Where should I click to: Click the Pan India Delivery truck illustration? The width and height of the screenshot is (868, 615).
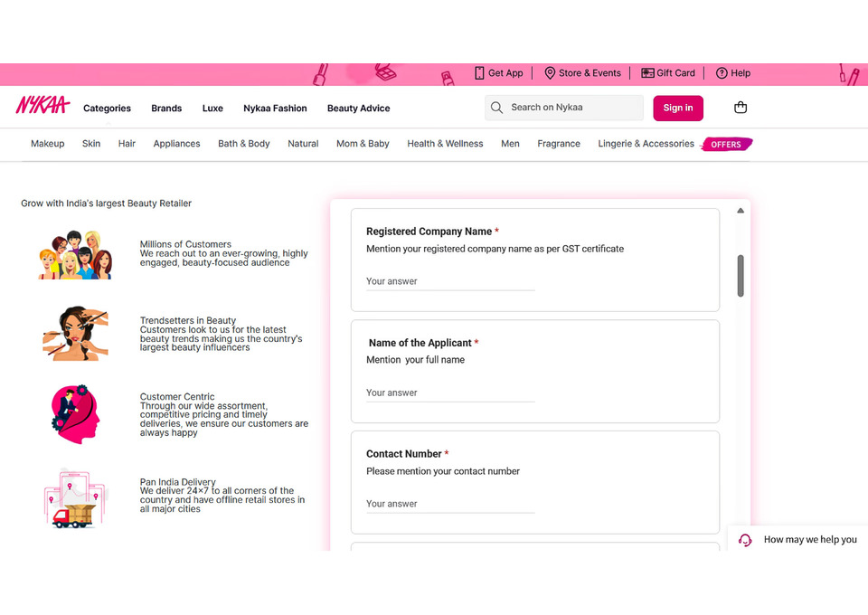(74, 497)
